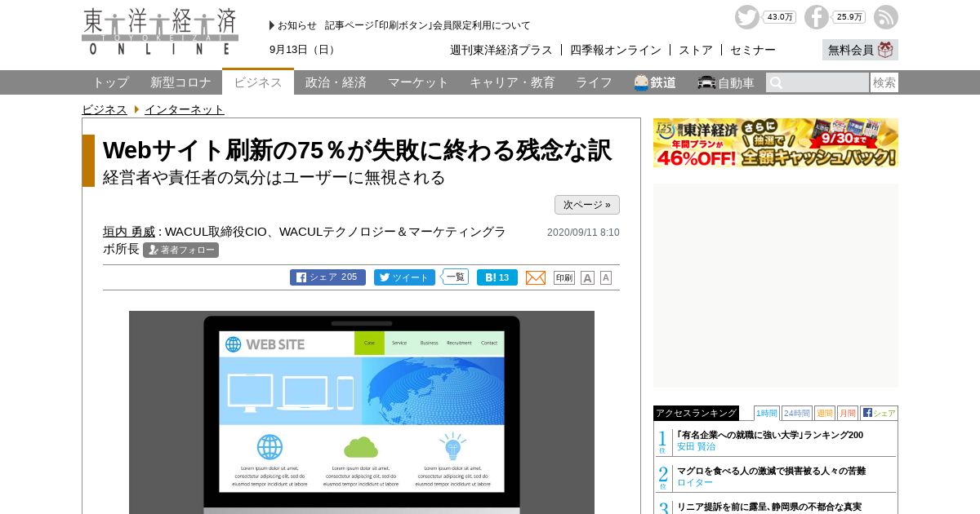Image resolution: width=980 pixels, height=514 pixels.
Task: Open 四季報オンライン link
Action: pyautogui.click(x=616, y=50)
